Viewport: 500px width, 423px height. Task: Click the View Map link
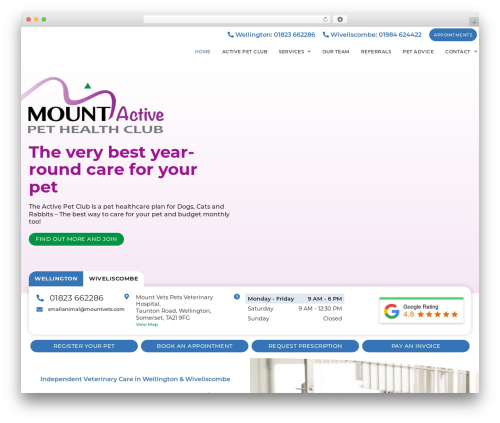147,324
